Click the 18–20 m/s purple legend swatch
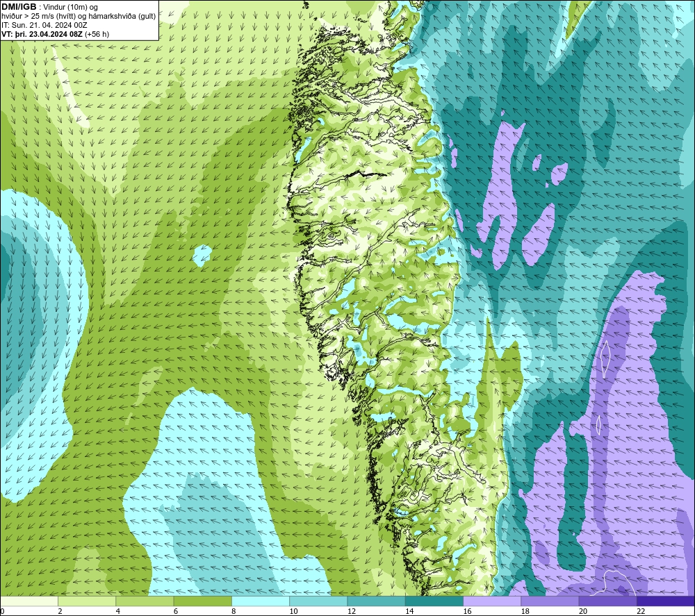Viewport: 695px width, 616px height. [550, 601]
